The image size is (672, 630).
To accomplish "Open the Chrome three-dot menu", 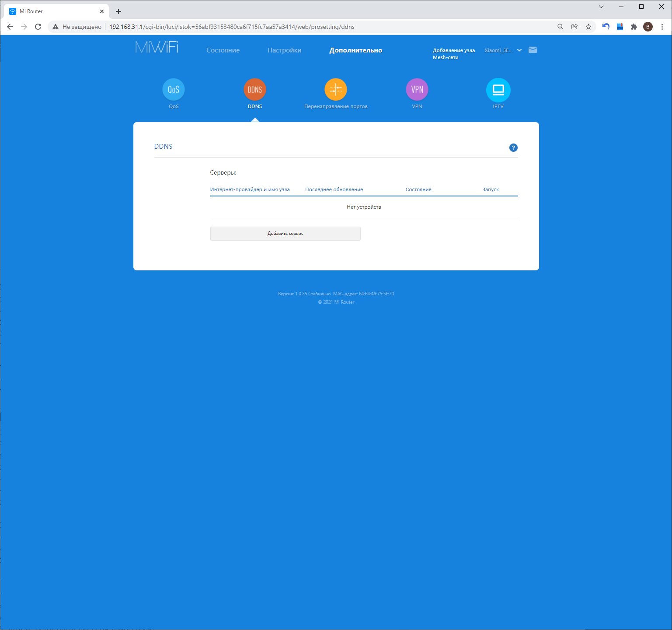I will click(x=662, y=27).
